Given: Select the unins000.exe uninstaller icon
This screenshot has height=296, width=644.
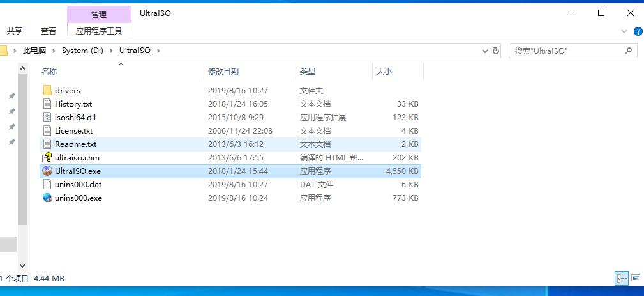Looking at the screenshot, I should coord(47,198).
